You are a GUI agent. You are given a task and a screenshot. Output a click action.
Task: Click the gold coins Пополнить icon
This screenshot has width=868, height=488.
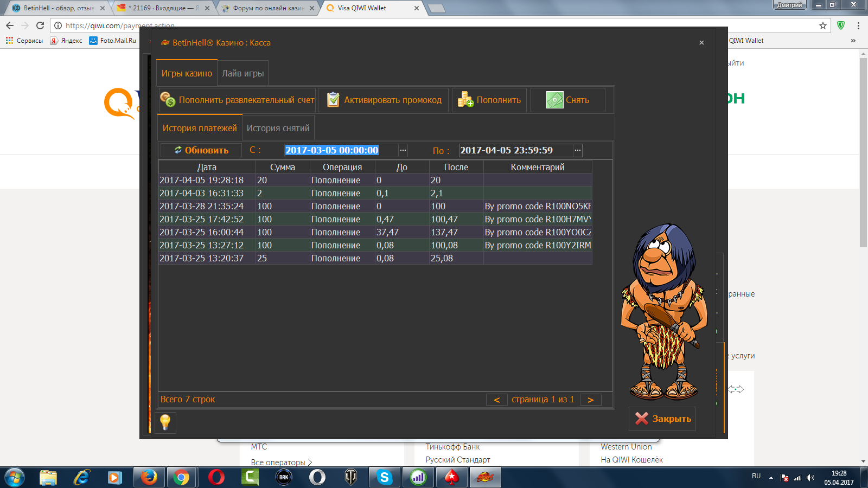tap(465, 100)
